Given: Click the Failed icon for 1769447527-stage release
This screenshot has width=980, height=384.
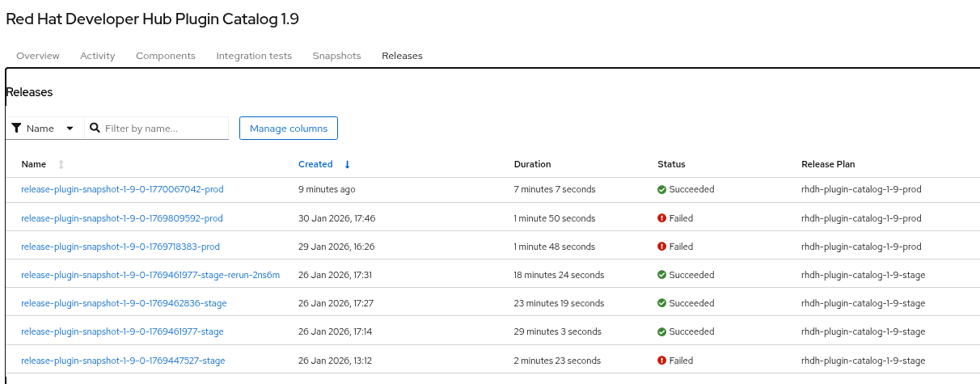Looking at the screenshot, I should tap(661, 361).
